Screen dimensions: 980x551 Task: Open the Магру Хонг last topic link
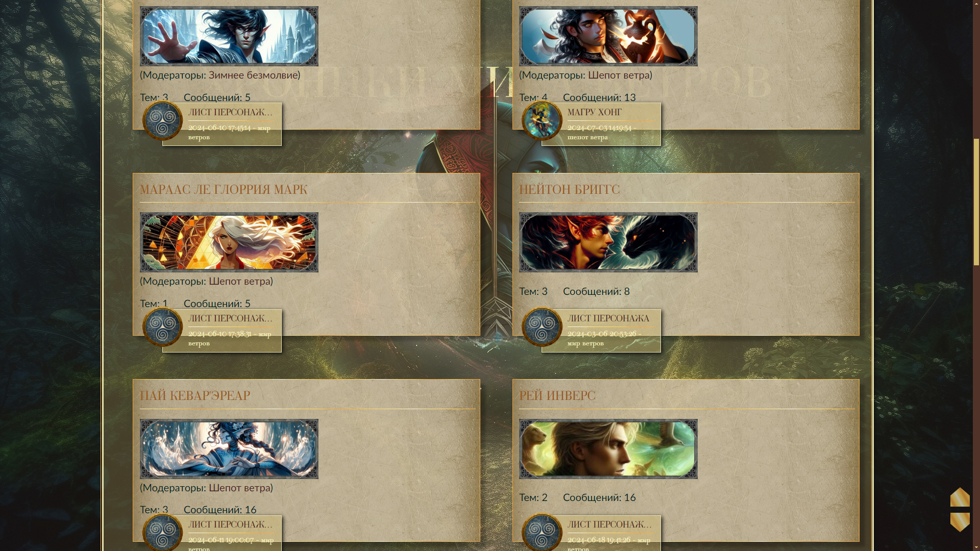coord(595,112)
